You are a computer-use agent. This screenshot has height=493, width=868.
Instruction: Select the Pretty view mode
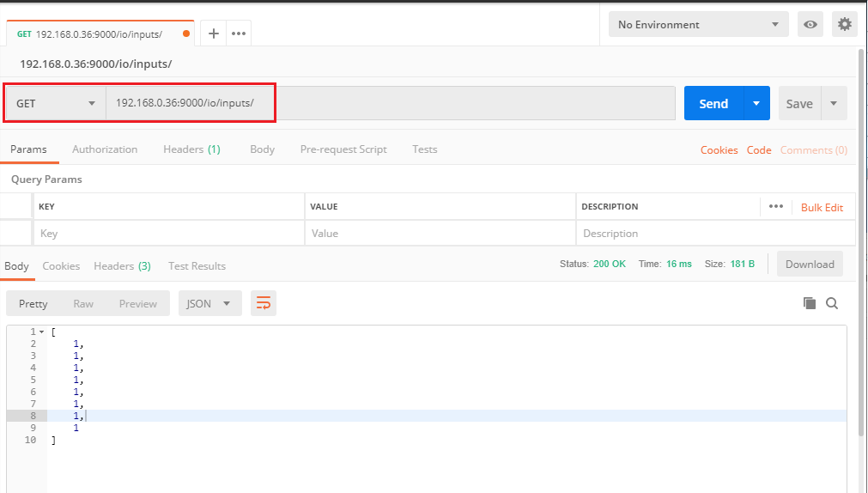[33, 303]
